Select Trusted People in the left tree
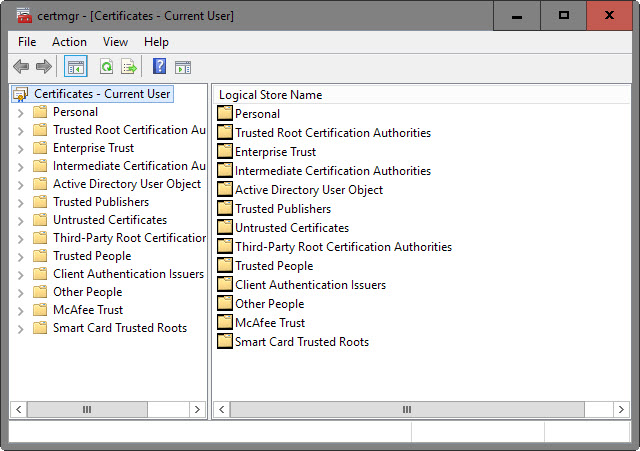 (92, 256)
